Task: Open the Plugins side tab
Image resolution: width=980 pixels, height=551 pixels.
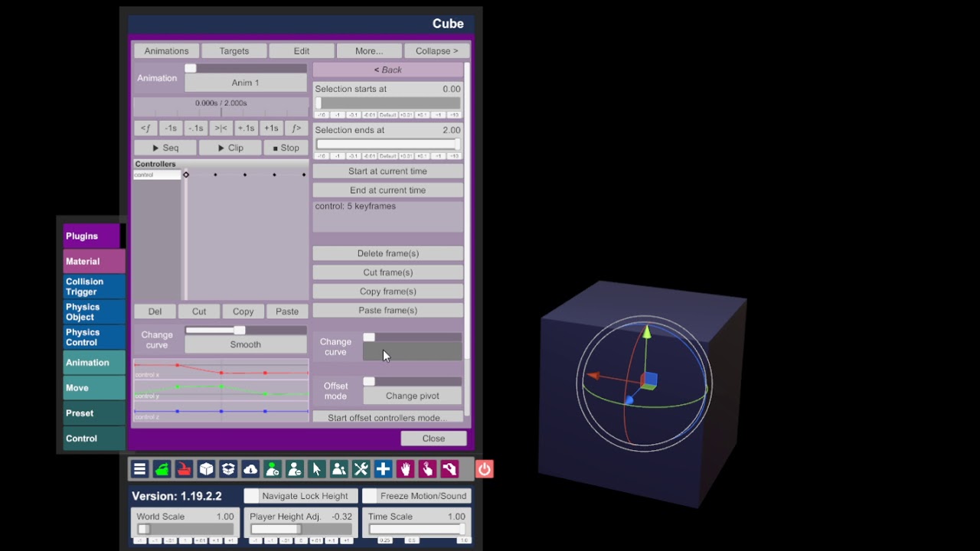Action: (91, 236)
